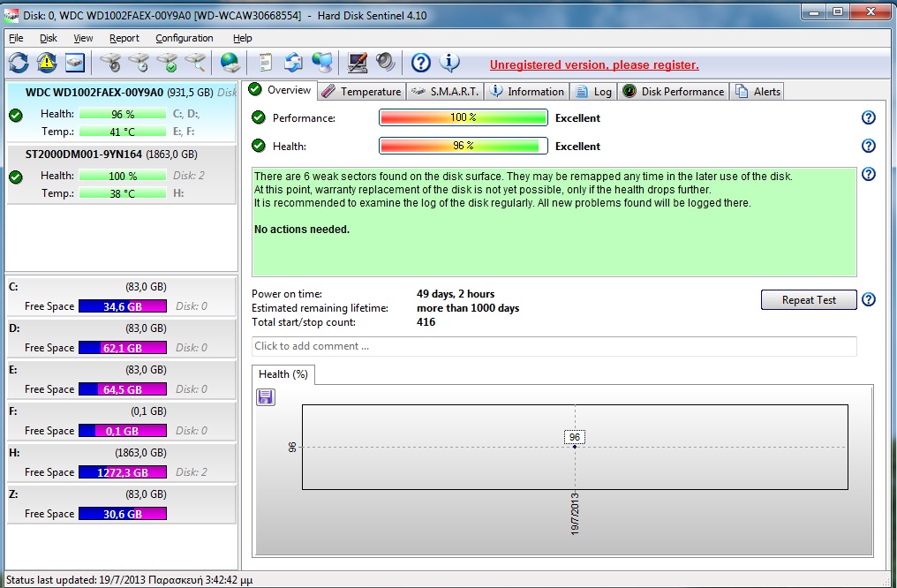Click the speaker sound toolbar icon
Image resolution: width=897 pixels, height=588 pixels.
[x=385, y=63]
